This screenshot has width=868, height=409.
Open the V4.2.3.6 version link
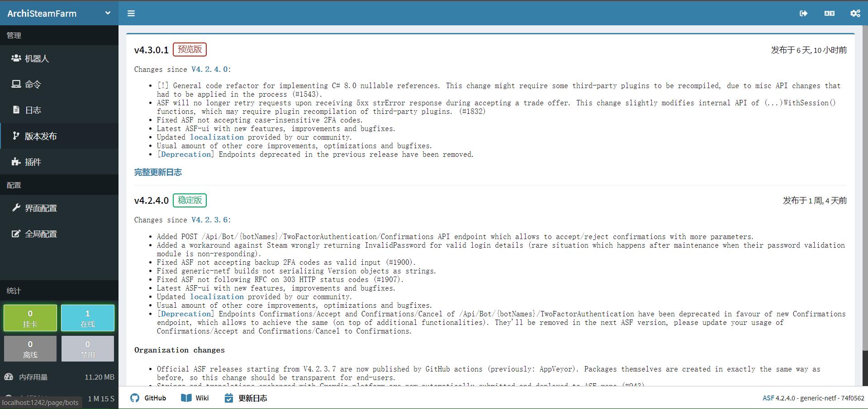coord(209,220)
